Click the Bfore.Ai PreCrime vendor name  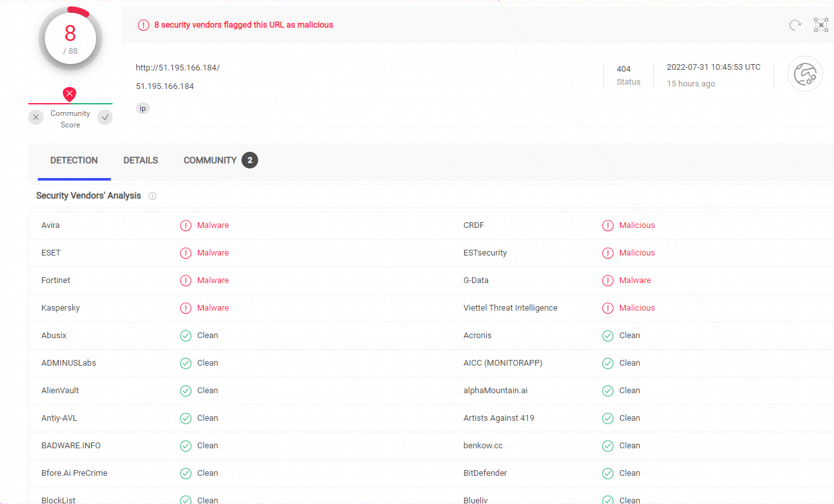click(74, 473)
